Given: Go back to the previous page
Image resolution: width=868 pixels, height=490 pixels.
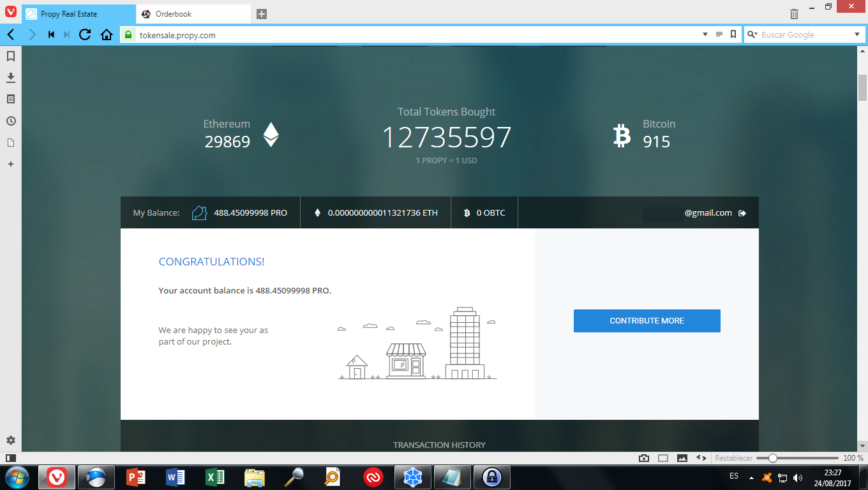Looking at the screenshot, I should point(11,34).
